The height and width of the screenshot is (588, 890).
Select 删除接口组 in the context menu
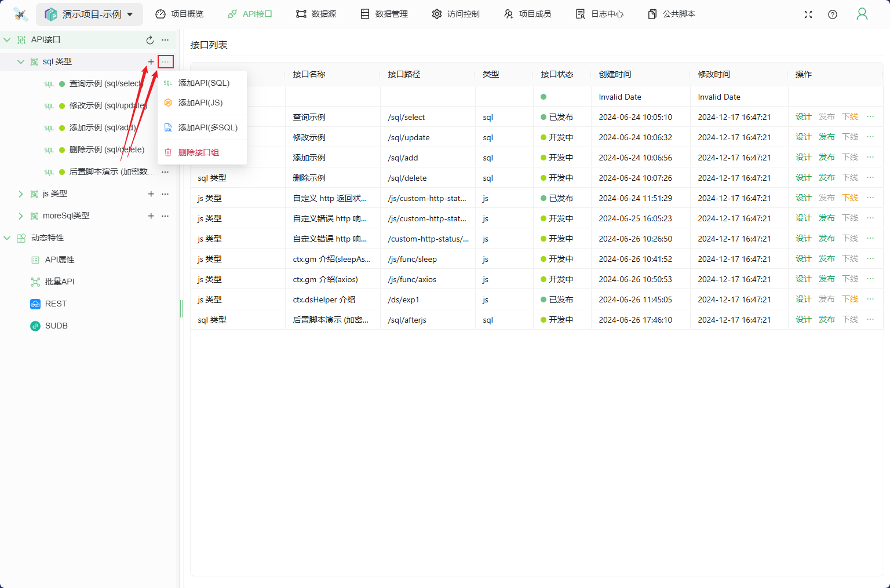click(198, 152)
